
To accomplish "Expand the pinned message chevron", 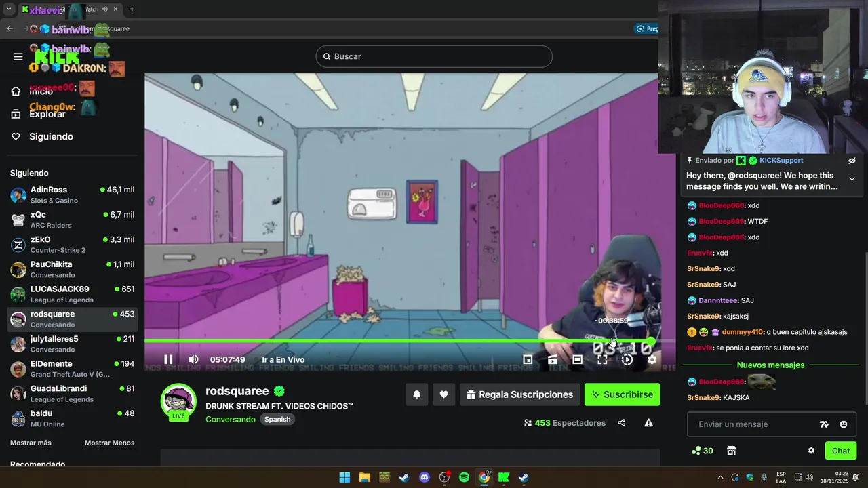I will click(852, 179).
